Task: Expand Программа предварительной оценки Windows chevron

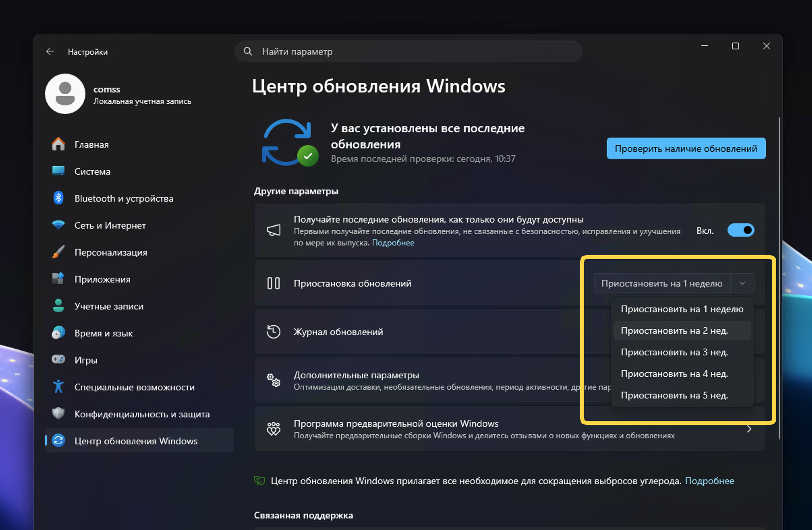Action: coord(749,429)
